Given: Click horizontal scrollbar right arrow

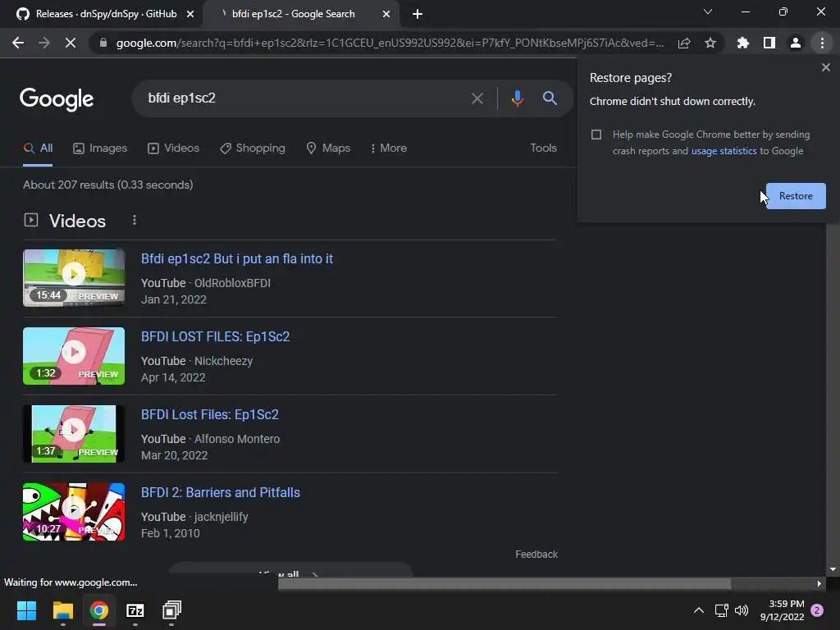Looking at the screenshot, I should pyautogui.click(x=819, y=584).
